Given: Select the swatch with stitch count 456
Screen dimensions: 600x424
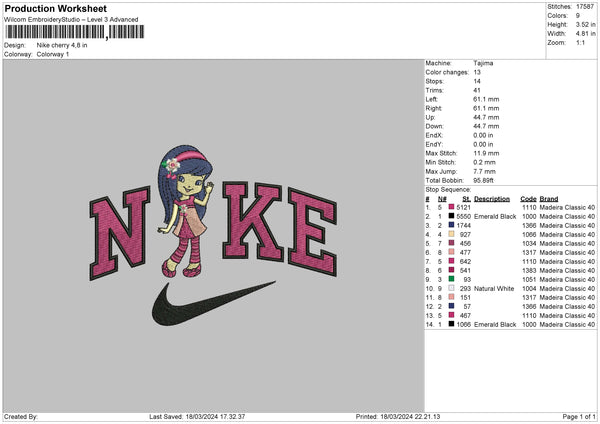Looking at the screenshot, I should (452, 243).
